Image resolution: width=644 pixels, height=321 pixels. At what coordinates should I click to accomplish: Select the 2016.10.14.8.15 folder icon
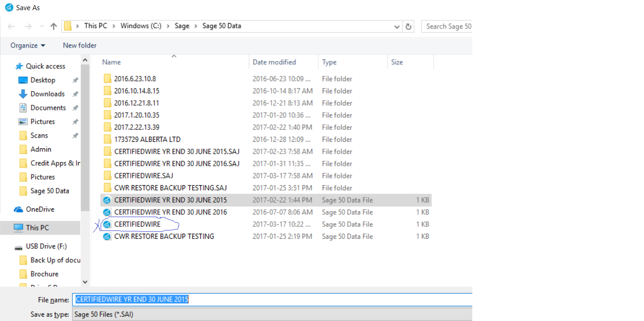click(107, 91)
